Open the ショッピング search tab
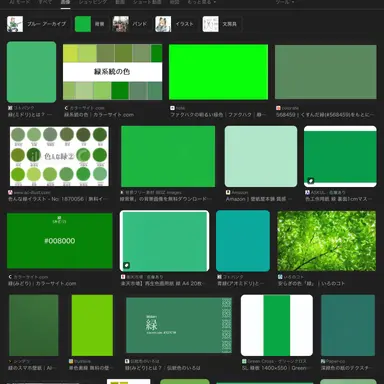The image size is (384, 384). [93, 2]
